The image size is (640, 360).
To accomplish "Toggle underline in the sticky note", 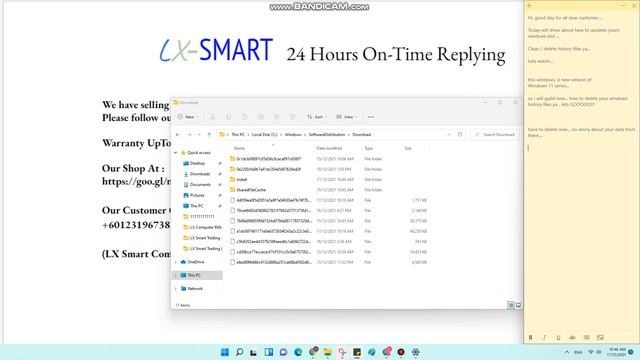I will point(558,338).
